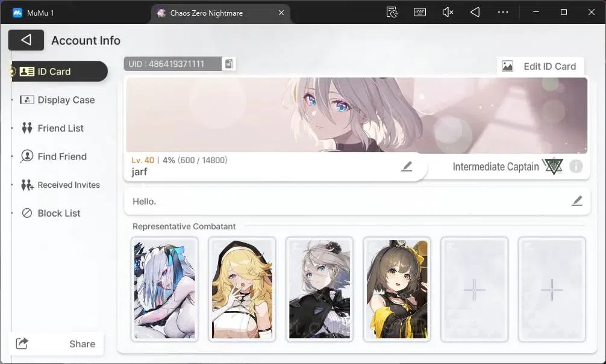Open MuMu operation recorder icon

click(x=392, y=13)
